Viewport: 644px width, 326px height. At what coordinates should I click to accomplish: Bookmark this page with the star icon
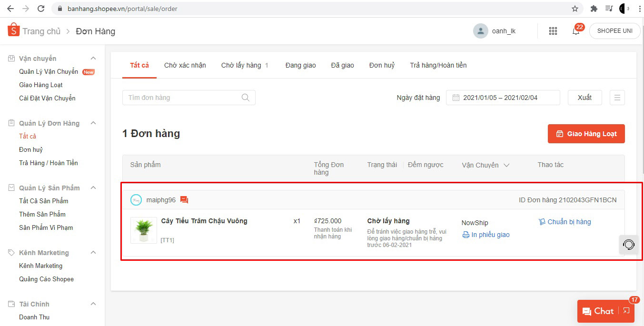pyautogui.click(x=575, y=9)
